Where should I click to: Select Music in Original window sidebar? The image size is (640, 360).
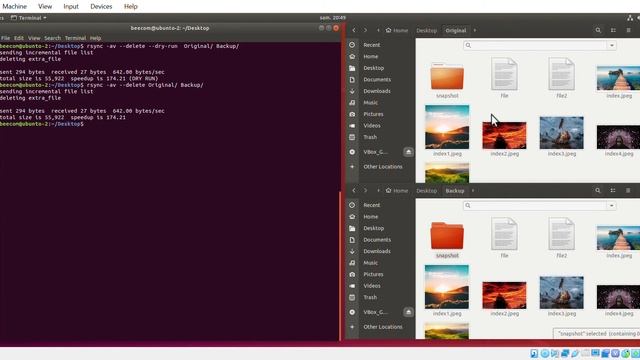point(370,102)
